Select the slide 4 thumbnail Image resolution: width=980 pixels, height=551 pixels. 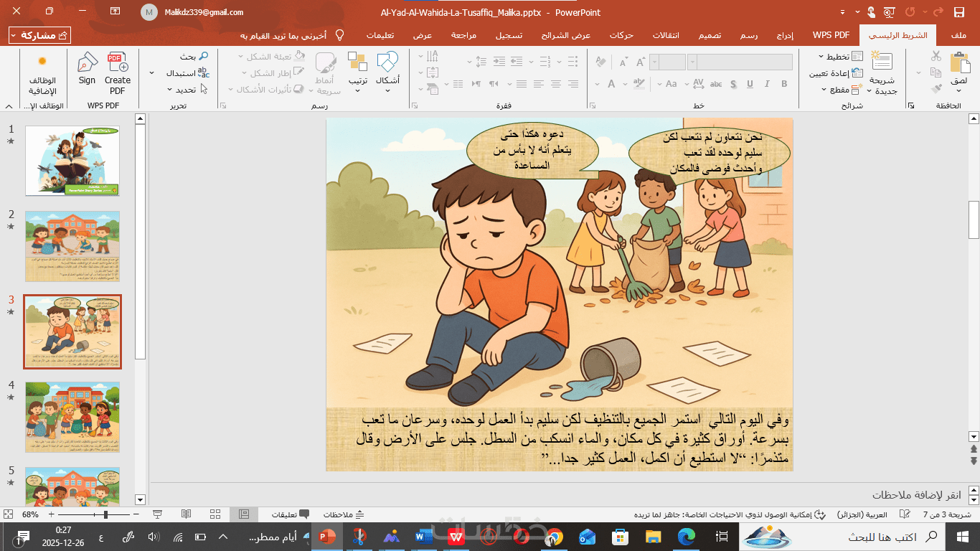(x=72, y=417)
